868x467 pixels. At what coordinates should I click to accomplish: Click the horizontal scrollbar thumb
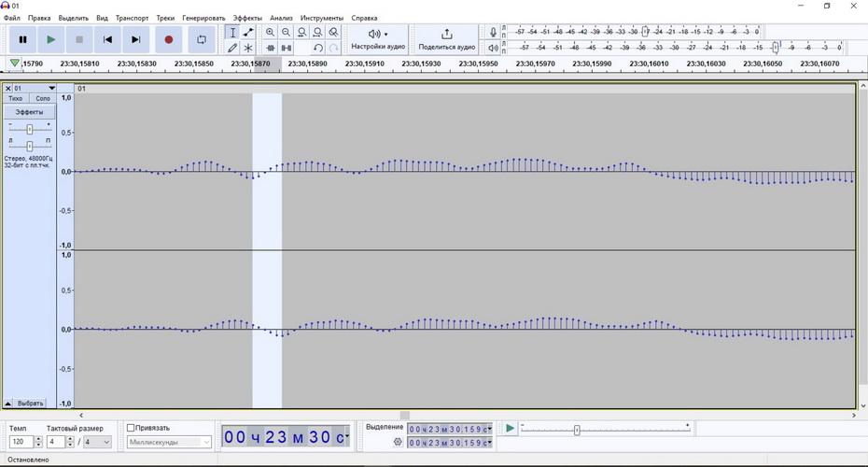pyautogui.click(x=405, y=415)
